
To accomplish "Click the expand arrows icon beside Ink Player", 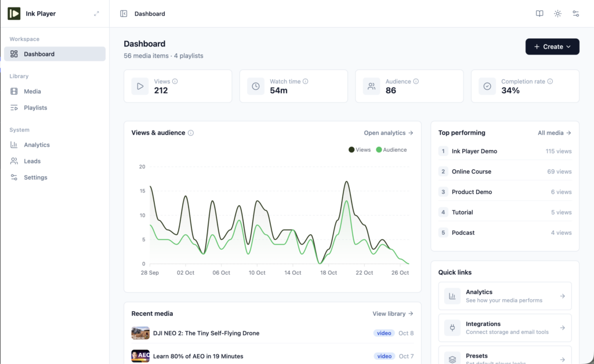I will tap(96, 14).
